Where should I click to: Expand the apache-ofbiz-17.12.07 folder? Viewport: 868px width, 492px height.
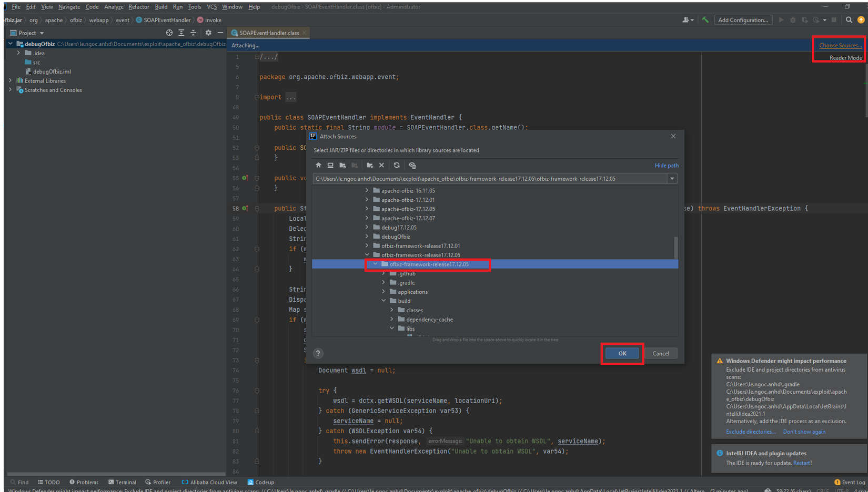click(367, 218)
